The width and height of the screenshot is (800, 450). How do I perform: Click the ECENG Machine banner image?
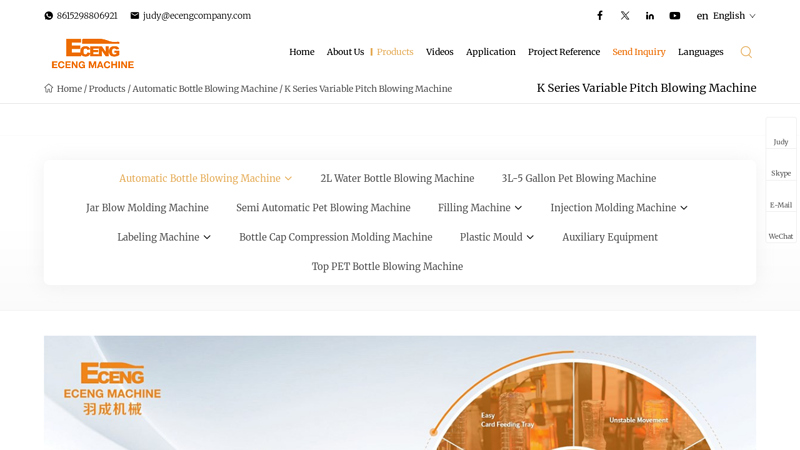[400, 393]
